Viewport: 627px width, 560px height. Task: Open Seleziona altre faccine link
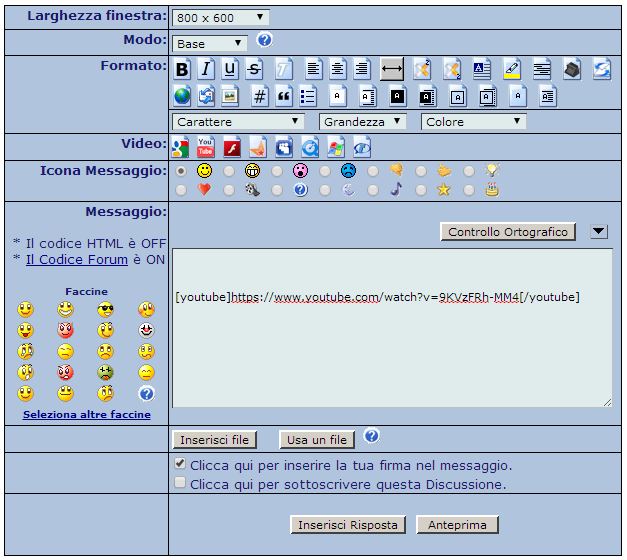click(87, 414)
